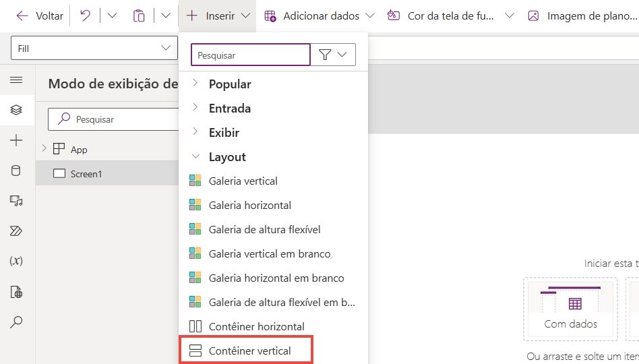Viewport: 639px width, 364px height.
Task: Click the Contêiner horizontal icon
Action: coord(195,326)
